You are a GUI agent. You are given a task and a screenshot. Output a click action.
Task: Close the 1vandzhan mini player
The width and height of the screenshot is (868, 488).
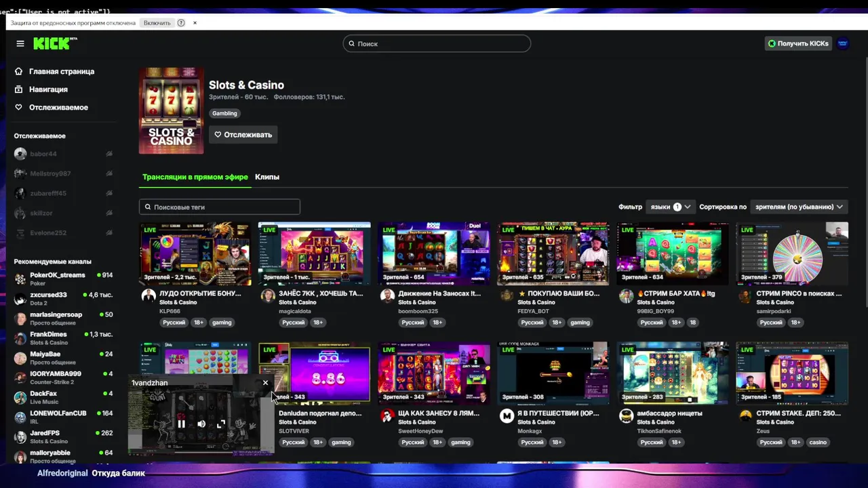point(265,383)
